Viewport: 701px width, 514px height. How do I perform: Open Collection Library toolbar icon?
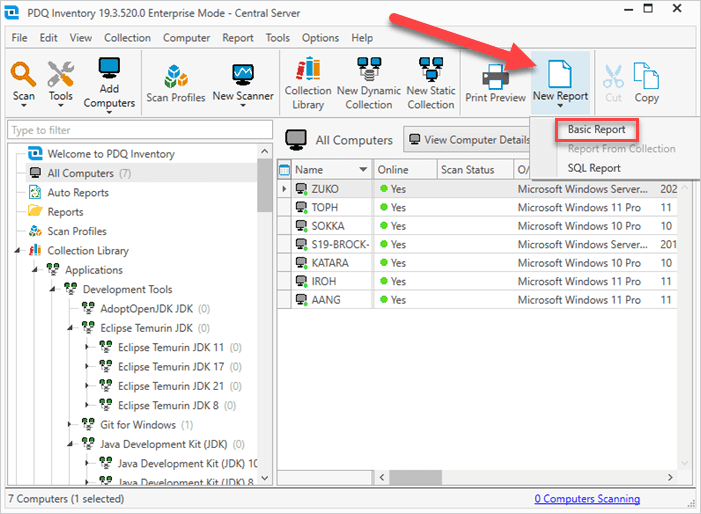[308, 69]
